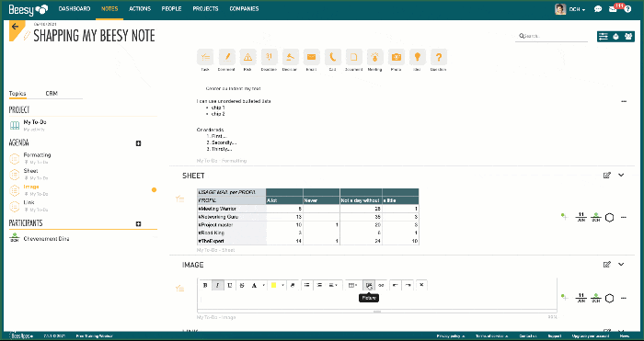Open more options menu on Sheet row
644x341 pixels.
[x=624, y=218]
